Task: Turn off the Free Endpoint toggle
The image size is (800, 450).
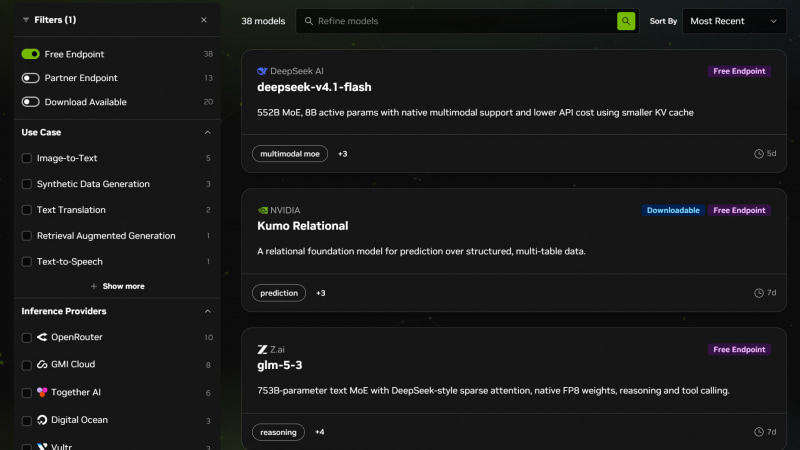Action: (31, 54)
